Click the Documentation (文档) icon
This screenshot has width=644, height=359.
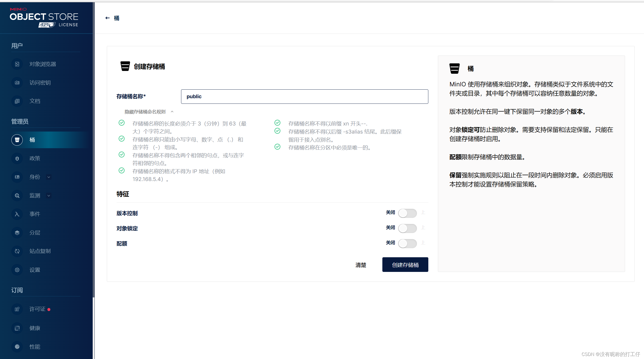[x=17, y=101]
